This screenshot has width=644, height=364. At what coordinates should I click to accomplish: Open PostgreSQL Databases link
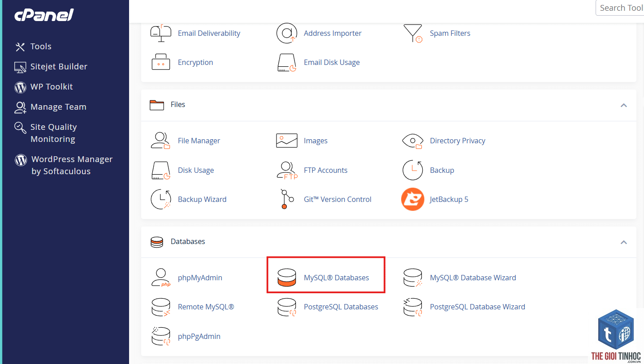pos(341,307)
